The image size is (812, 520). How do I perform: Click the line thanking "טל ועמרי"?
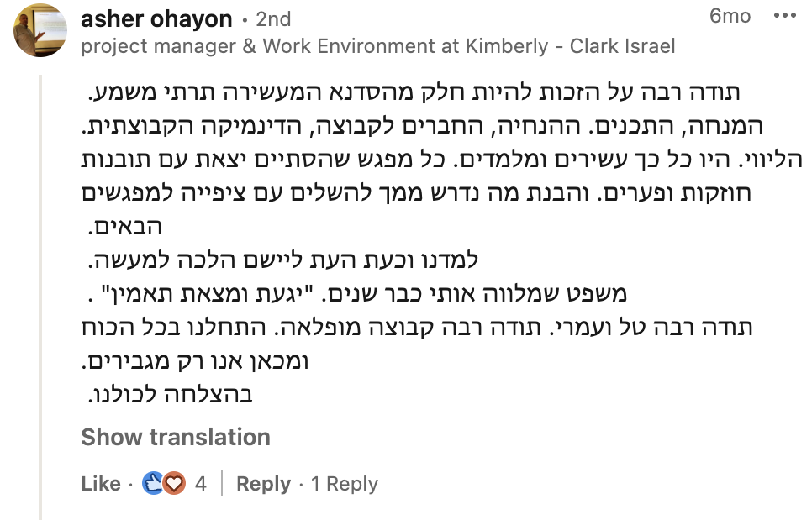419,328
